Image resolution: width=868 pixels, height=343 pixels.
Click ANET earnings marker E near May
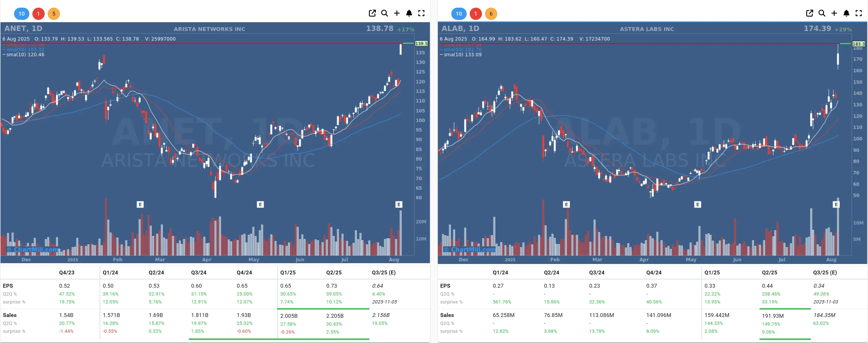(x=260, y=204)
